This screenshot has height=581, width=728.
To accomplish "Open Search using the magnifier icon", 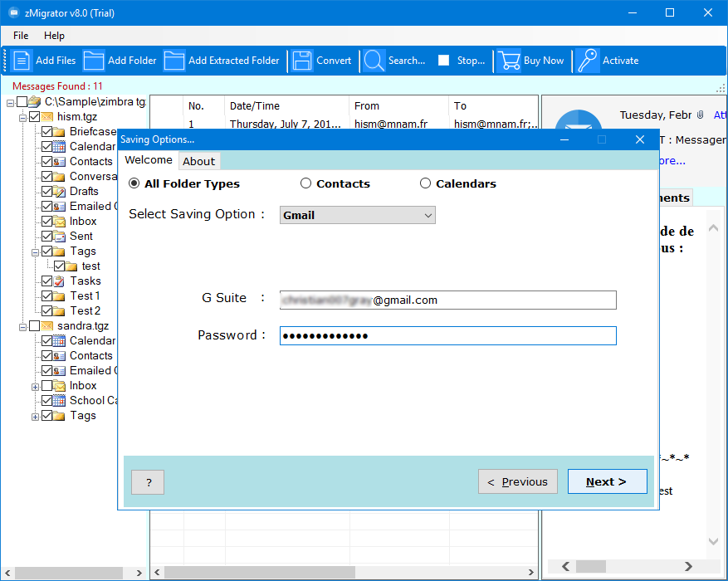I will coord(374,61).
